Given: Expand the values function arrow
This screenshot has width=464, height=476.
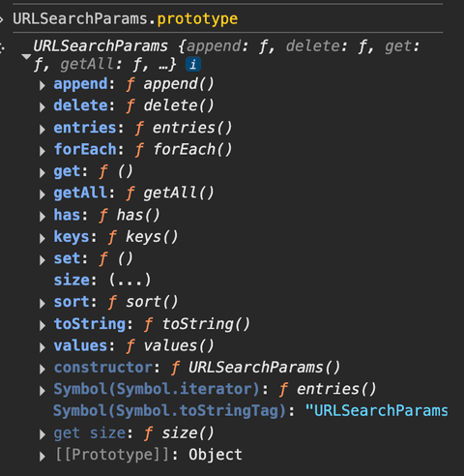Looking at the screenshot, I should 43,347.
